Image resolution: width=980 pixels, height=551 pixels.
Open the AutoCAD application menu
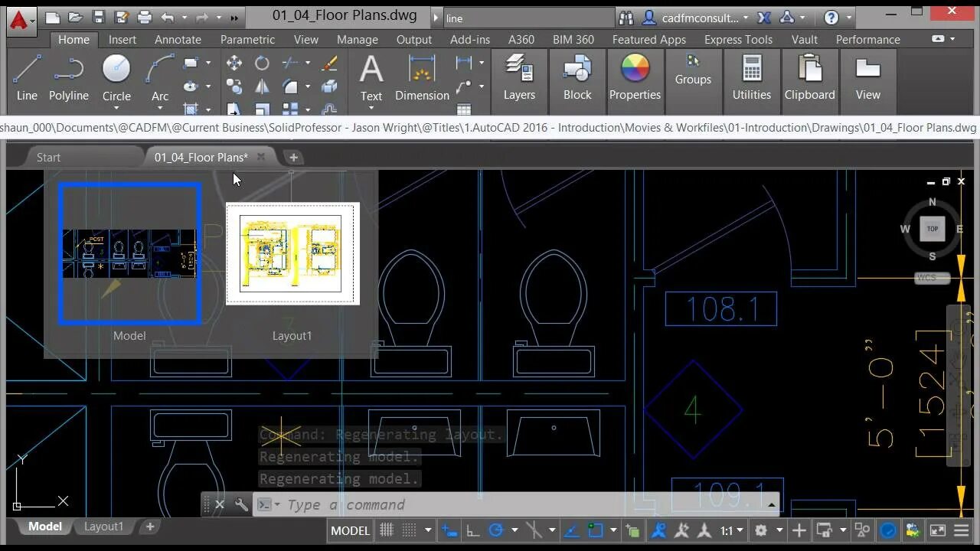(21, 20)
